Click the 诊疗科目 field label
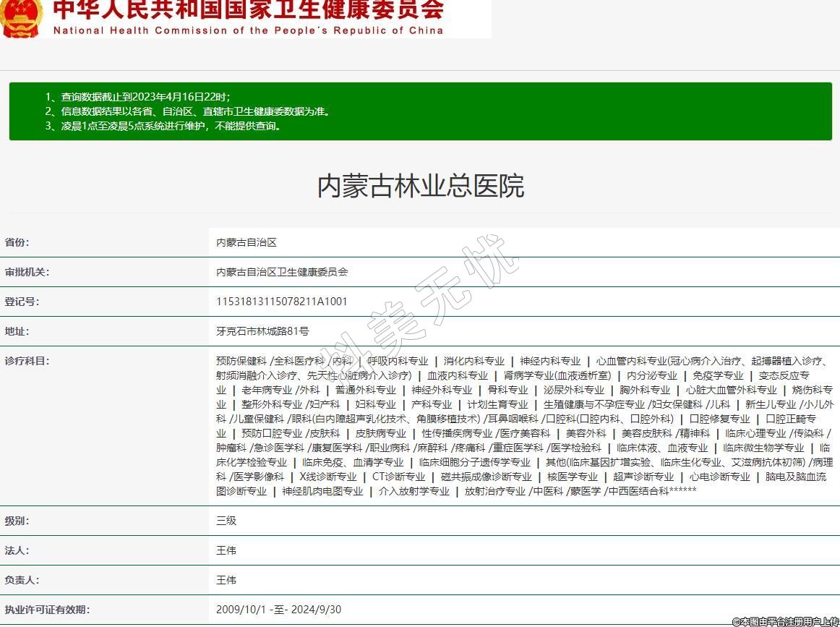The width and height of the screenshot is (840, 627). click(x=27, y=361)
